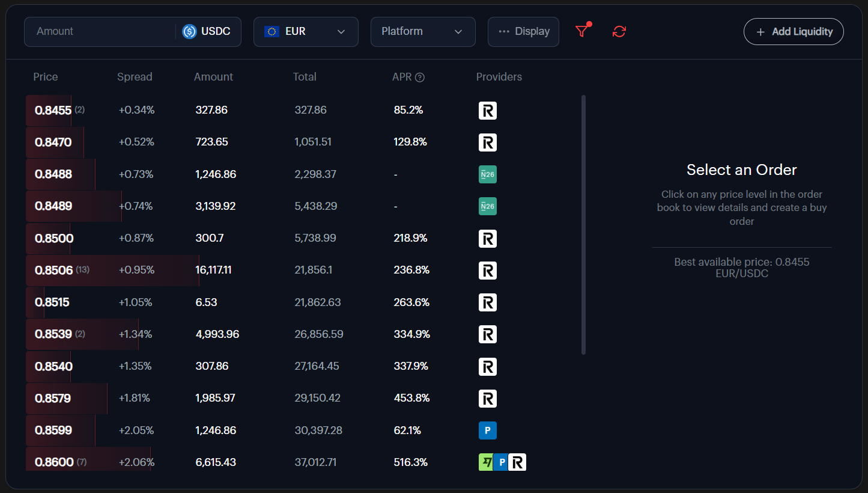Click the 37,012.71 total value

coord(316,462)
